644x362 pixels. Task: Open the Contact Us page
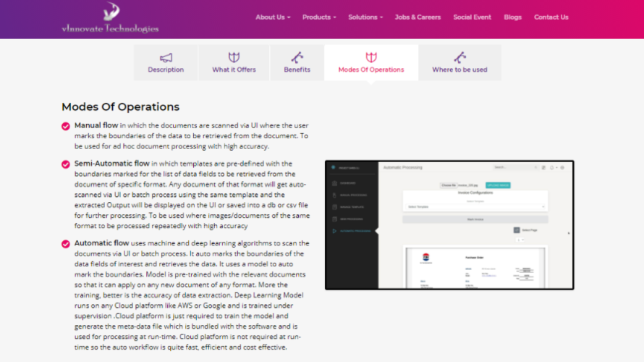pos(551,17)
